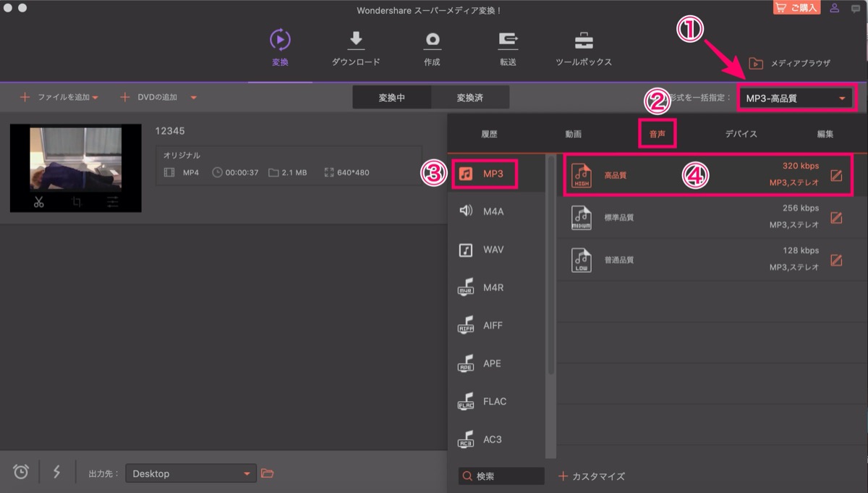Click the DVDの追加 button
868x493 pixels.
[149, 97]
